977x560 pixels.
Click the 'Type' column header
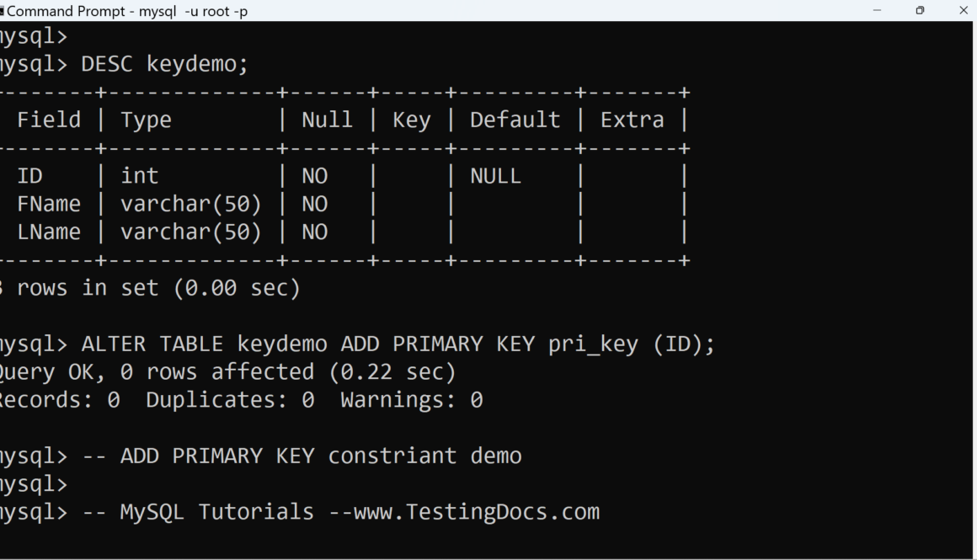[146, 120]
